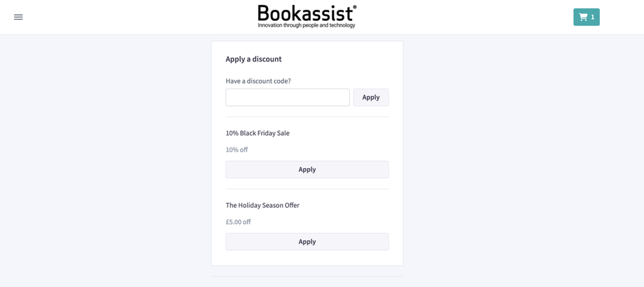
Task: Click the cart item count number
Action: 593,17
